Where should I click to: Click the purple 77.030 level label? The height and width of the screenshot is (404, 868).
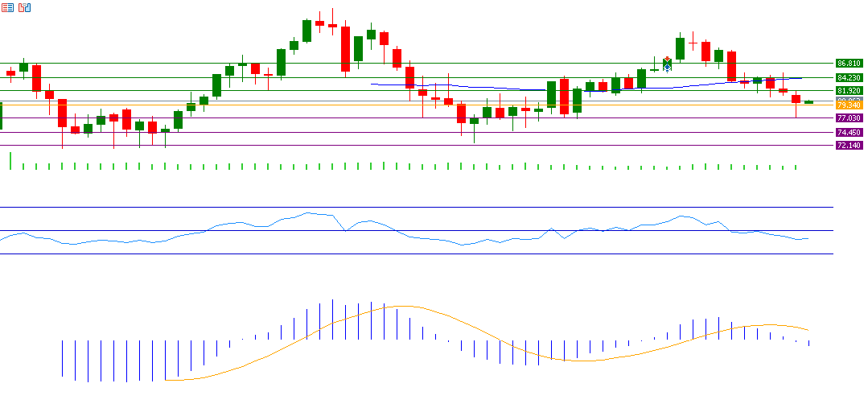coord(849,118)
